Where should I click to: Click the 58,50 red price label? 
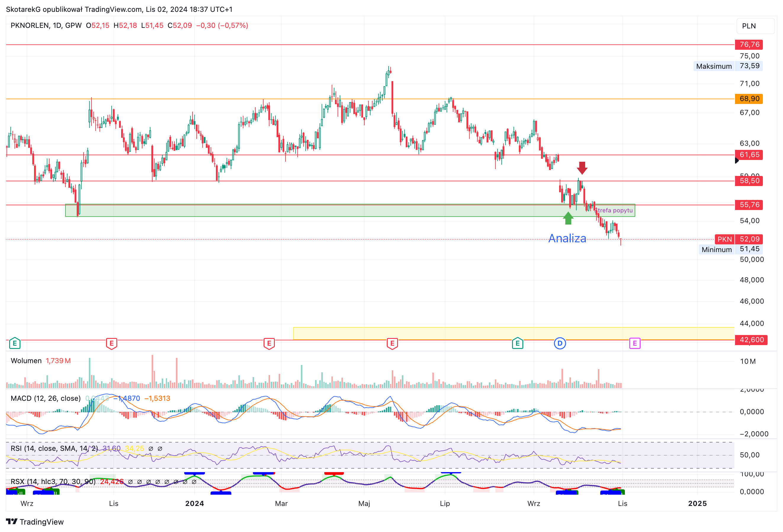[749, 181]
